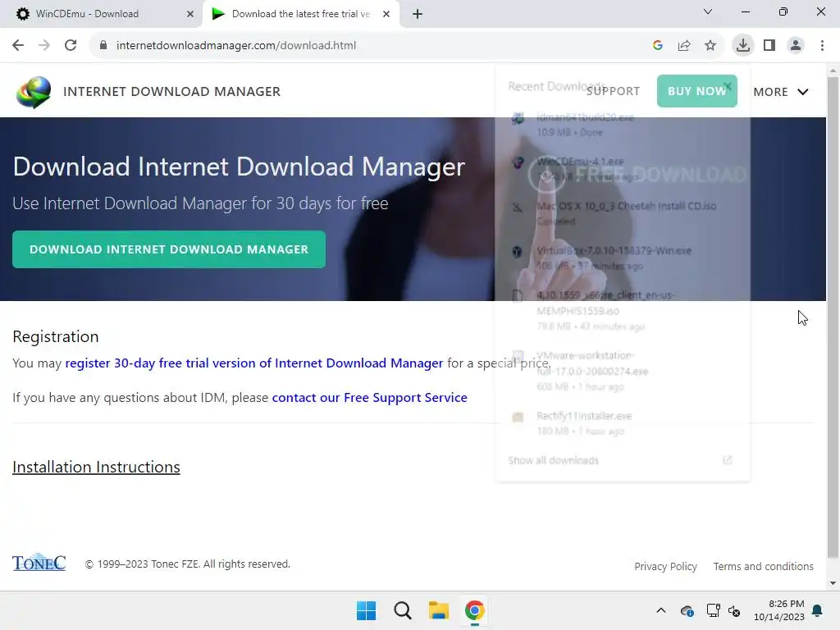Click the browser forward arrow
Screen dimensions: 840x630
point(44,46)
